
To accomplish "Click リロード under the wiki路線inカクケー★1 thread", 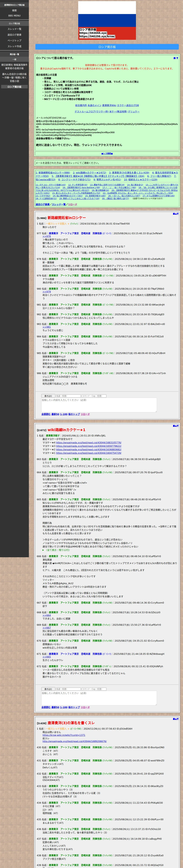I will pos(85,707).
